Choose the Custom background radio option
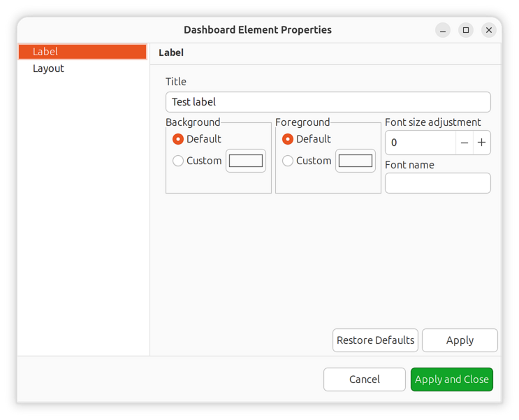This screenshot has height=420, width=519. coord(178,161)
